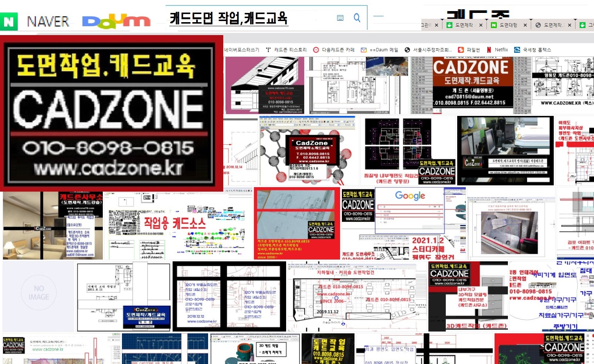The image size is (594, 364).
Task: Open the large red-bordered CADZONE banner
Action: click(111, 113)
